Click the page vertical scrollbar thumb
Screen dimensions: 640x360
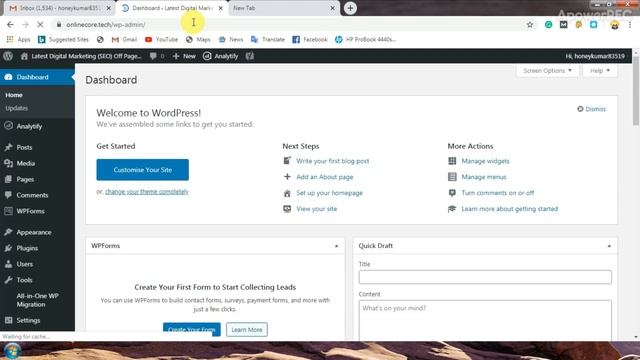tap(636, 91)
